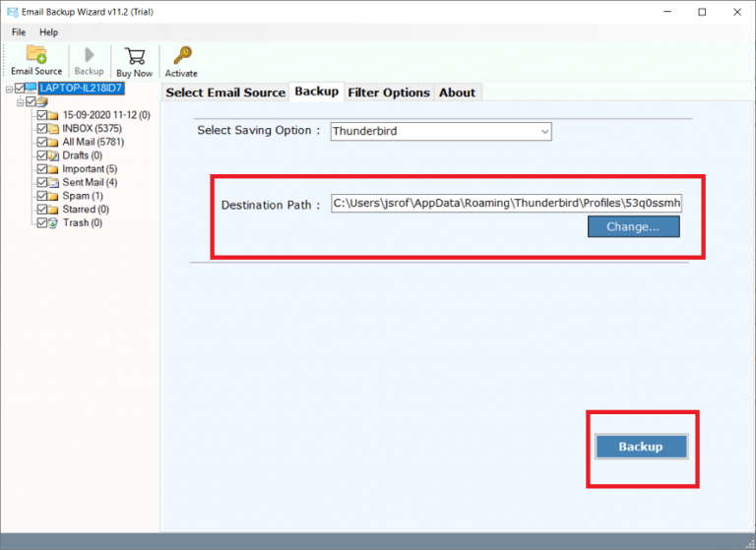Click the Change... button
The height and width of the screenshot is (550, 756).
[x=634, y=226]
